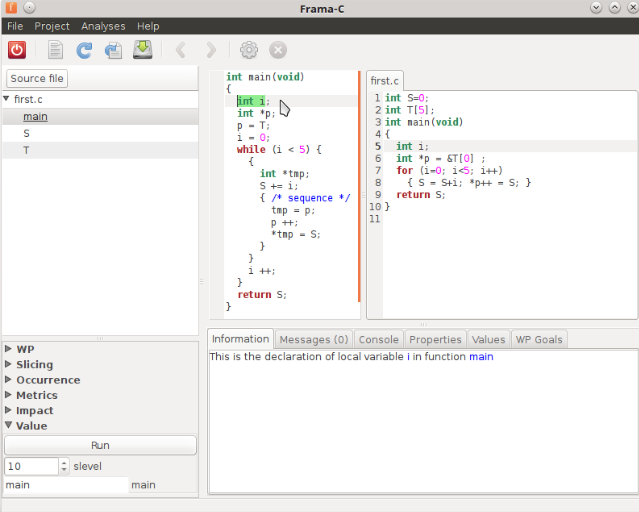Switch to the WP Goals tab
Screen dimensions: 639x512
coord(539,340)
